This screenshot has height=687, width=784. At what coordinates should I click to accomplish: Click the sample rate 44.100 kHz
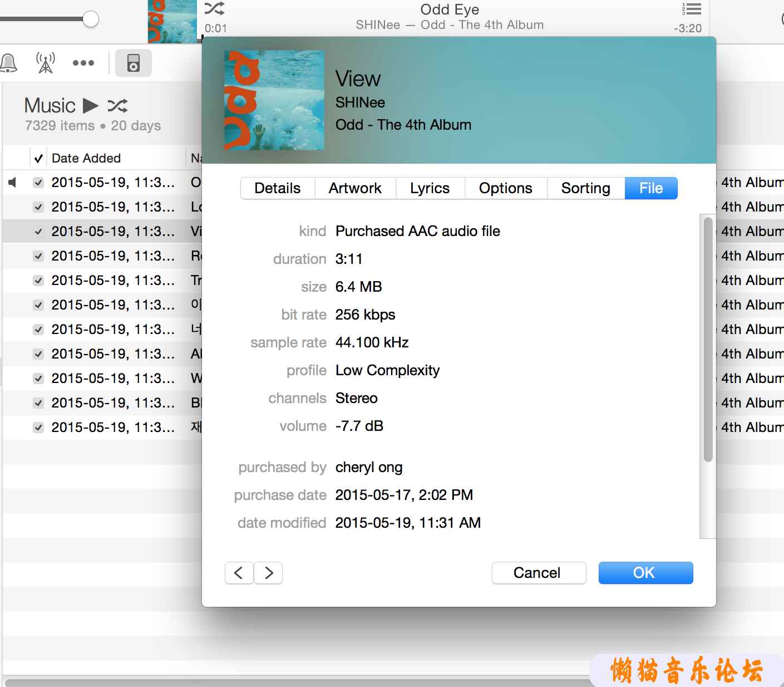pyautogui.click(x=372, y=342)
